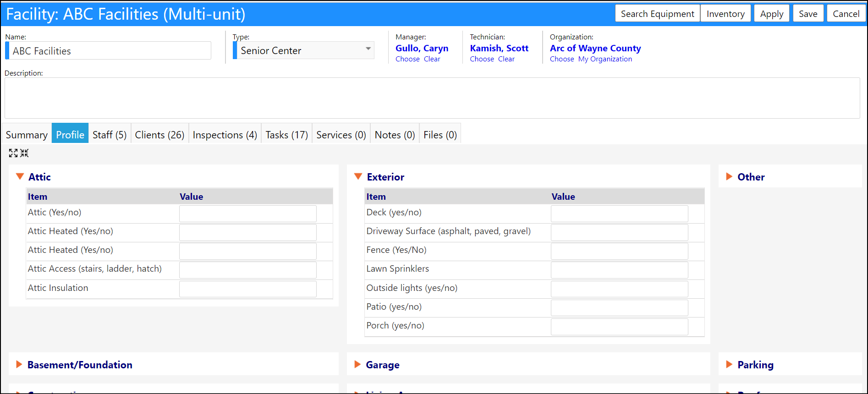
Task: Click Choose under Manager
Action: click(407, 59)
